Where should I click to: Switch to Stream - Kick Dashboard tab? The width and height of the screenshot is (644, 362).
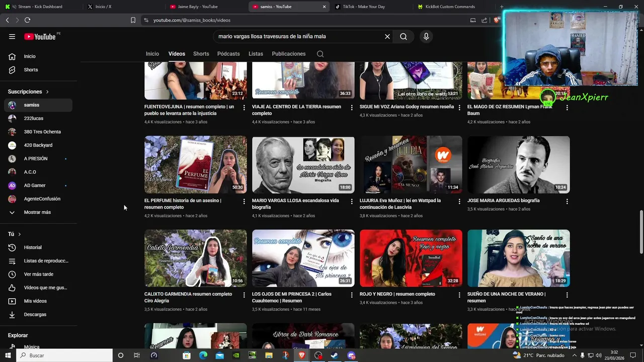click(40, 7)
